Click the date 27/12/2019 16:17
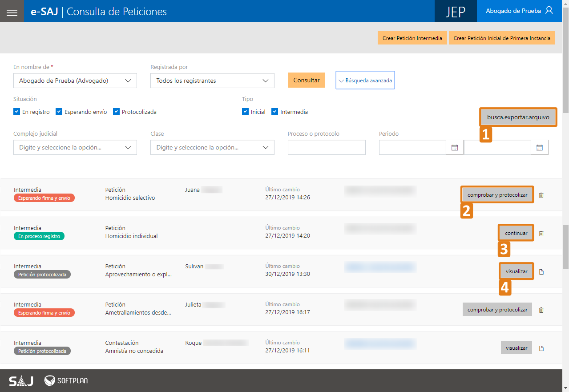The image size is (569, 392). 287,312
